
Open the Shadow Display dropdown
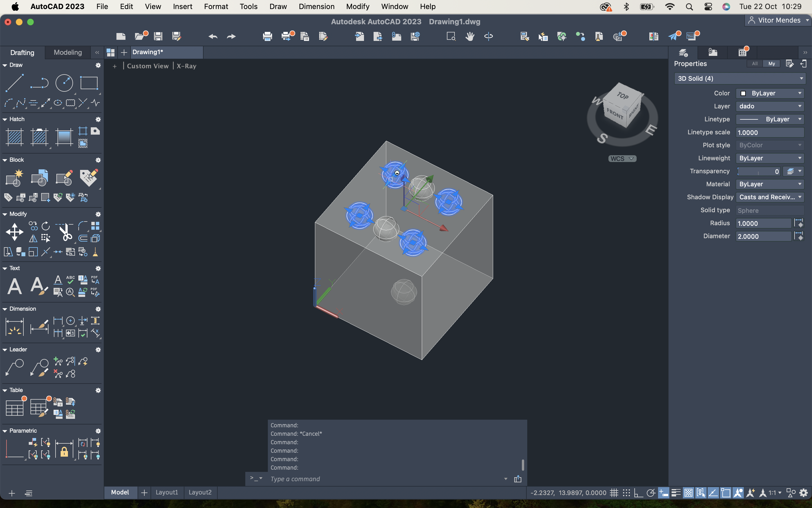[770, 197]
